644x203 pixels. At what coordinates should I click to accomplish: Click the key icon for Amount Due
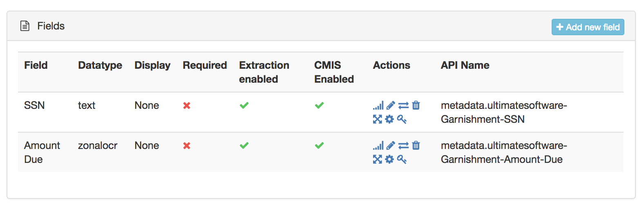click(x=402, y=159)
